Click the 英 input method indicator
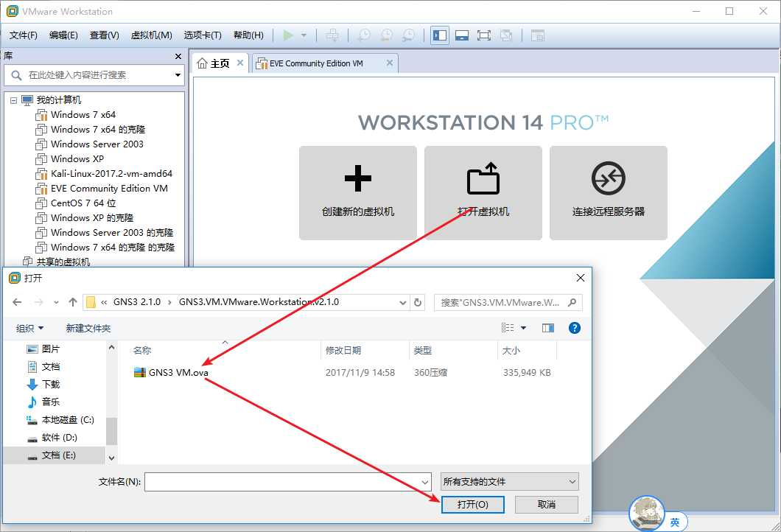The width and height of the screenshot is (781, 532). coord(675,522)
